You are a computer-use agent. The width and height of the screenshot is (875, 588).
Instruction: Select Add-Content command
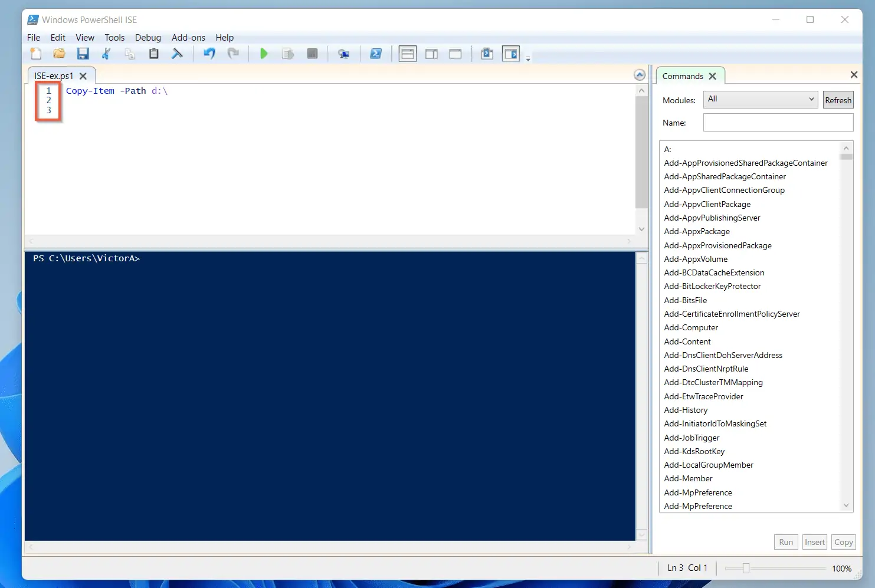tap(687, 341)
